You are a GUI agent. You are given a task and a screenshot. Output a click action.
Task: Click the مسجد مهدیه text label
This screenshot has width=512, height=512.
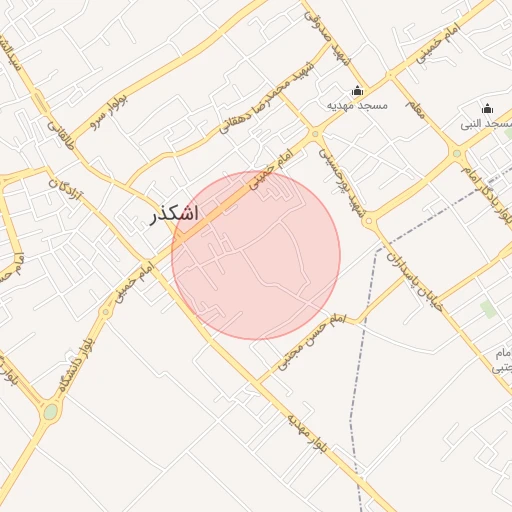point(357,106)
